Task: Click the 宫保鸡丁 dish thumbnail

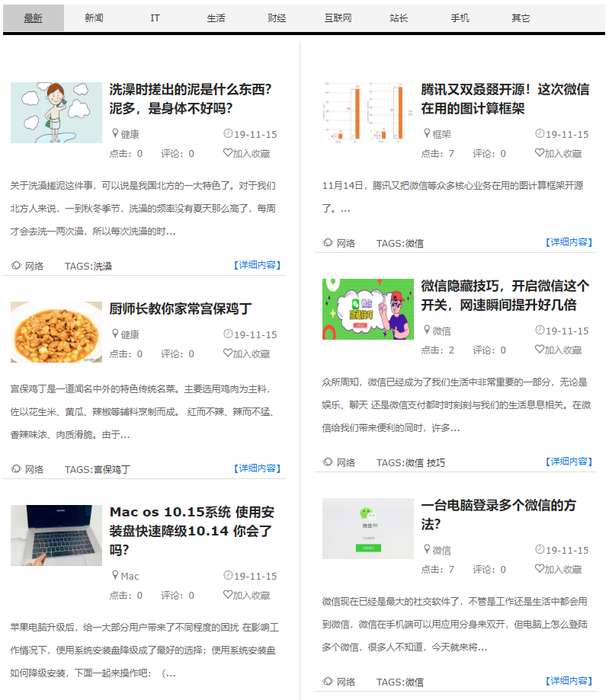Action: coord(56,332)
